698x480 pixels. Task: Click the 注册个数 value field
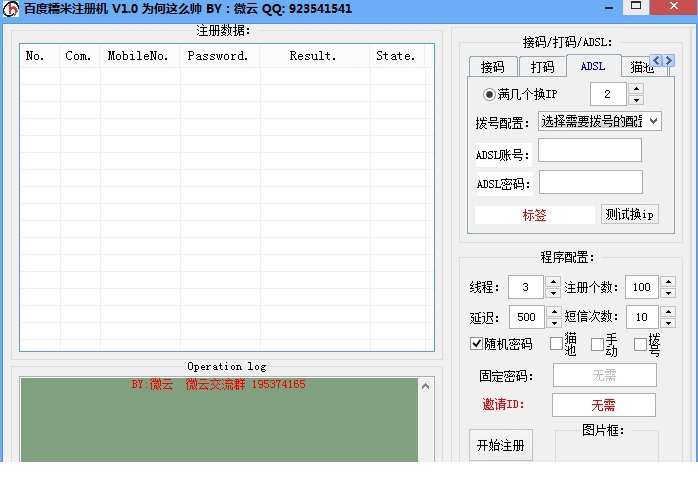[641, 287]
